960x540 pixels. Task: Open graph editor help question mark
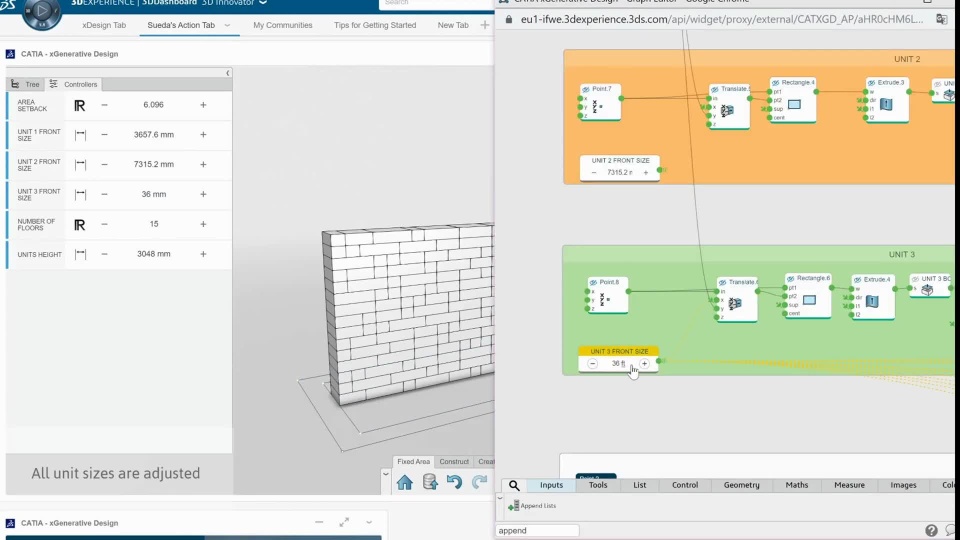click(931, 530)
